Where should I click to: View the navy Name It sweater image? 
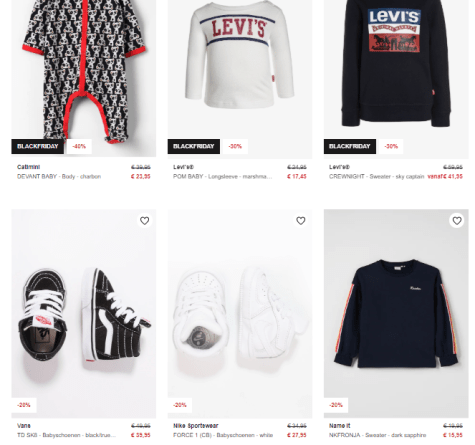396,313
